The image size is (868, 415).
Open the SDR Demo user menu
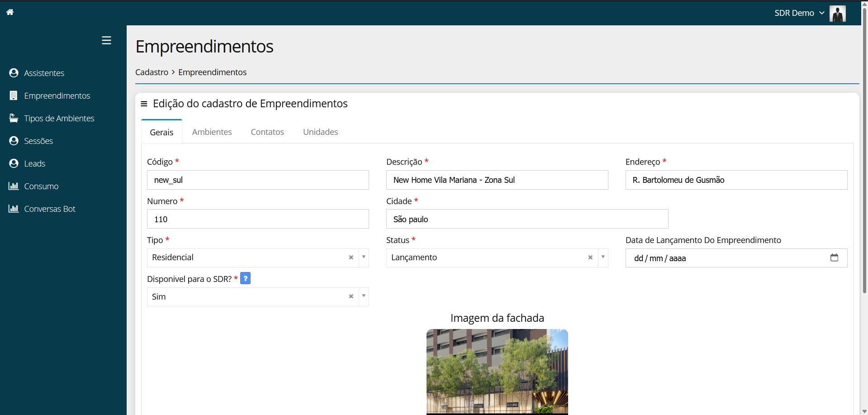click(x=799, y=13)
